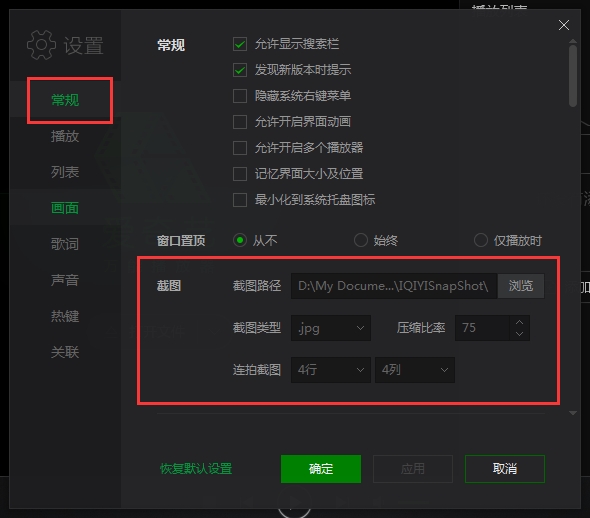Image resolution: width=590 pixels, height=518 pixels.
Task: Switch to the 播放 settings tab
Action: click(x=65, y=136)
